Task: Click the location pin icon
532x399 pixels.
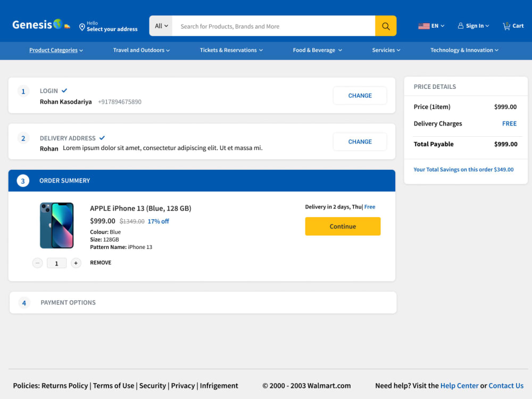Action: tap(82, 27)
